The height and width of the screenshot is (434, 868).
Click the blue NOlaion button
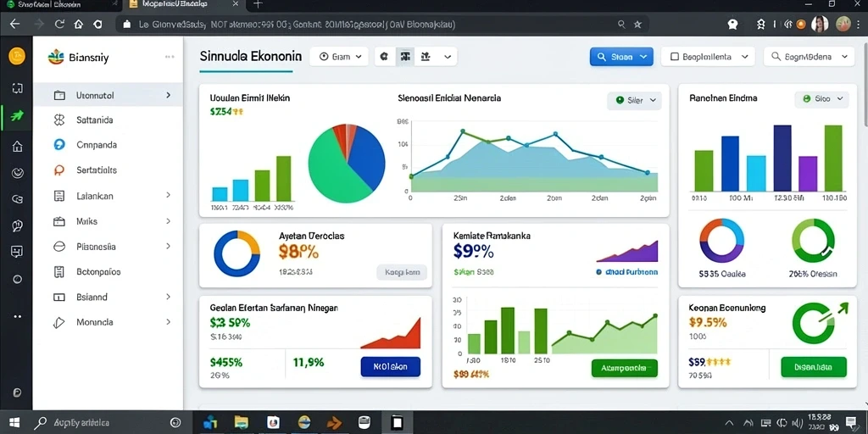tap(390, 367)
